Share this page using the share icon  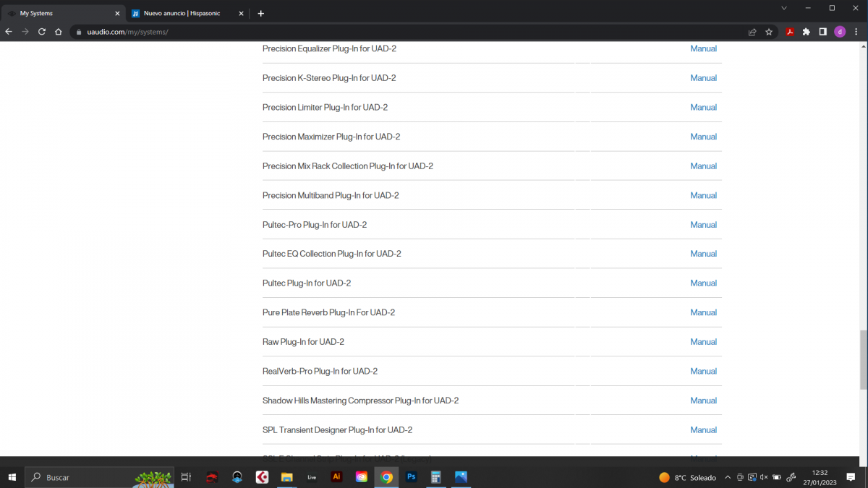752,32
